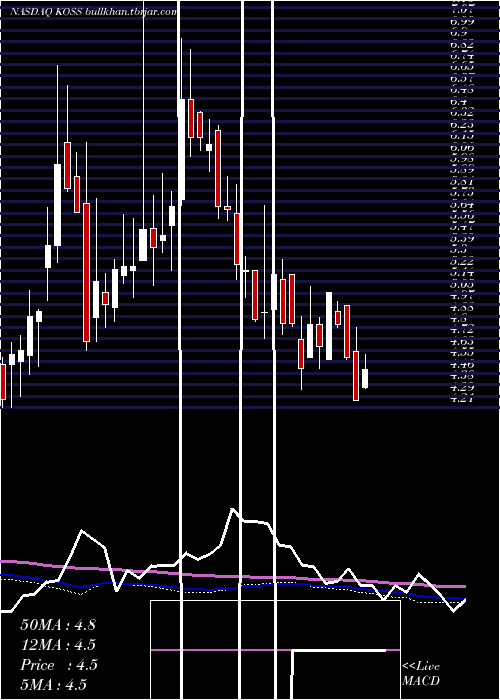Viewport: 500px width, 700px height.
Task: Click the 6.99 price axis label
Action: pos(462,21)
